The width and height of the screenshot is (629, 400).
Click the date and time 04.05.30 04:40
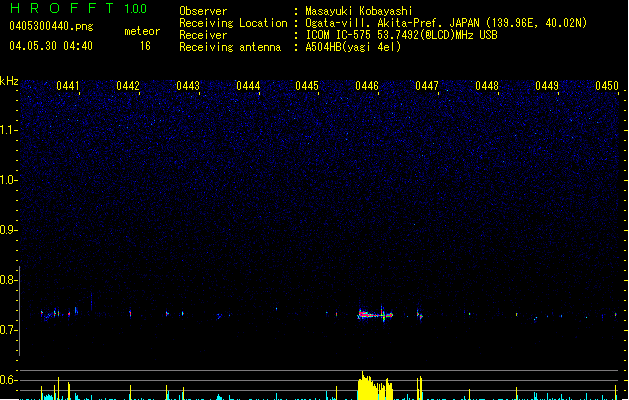[x=51, y=46]
